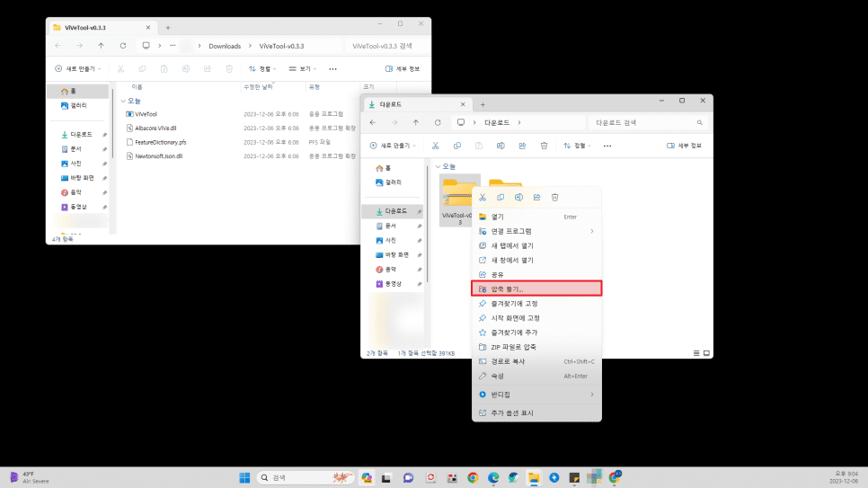Click the cut icon in the context menu
The image size is (868, 488).
coord(483,197)
